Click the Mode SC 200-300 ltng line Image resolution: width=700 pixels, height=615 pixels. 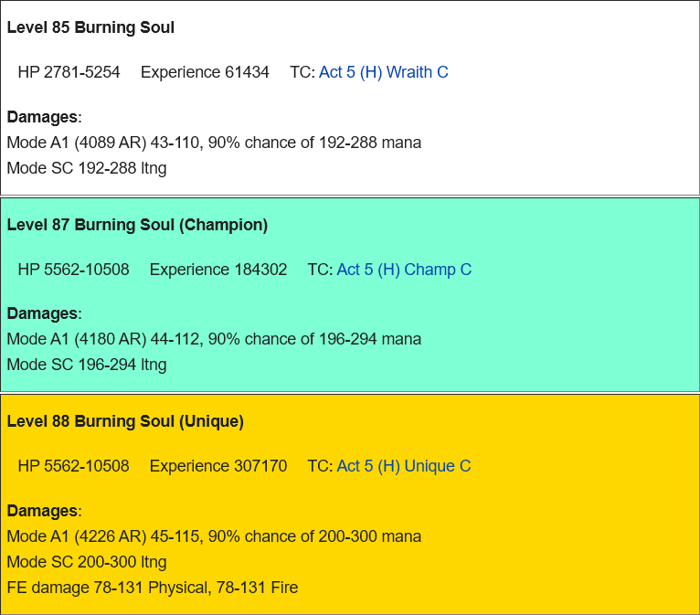(87, 562)
